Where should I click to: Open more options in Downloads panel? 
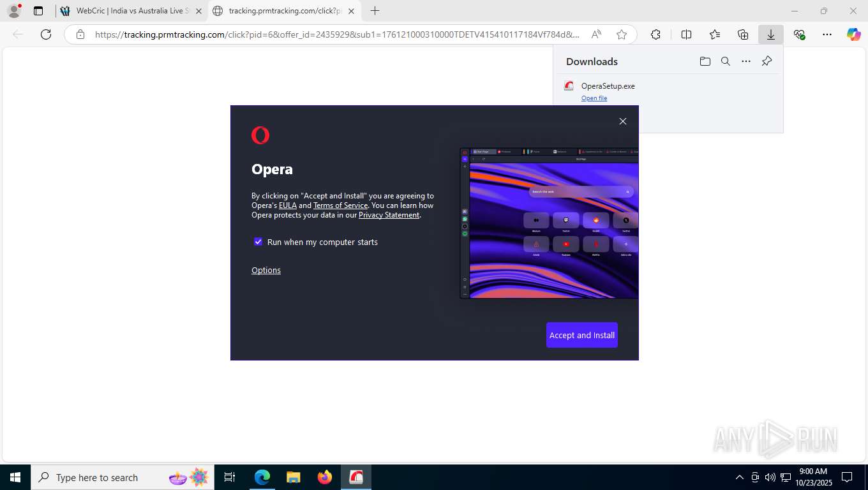click(746, 61)
